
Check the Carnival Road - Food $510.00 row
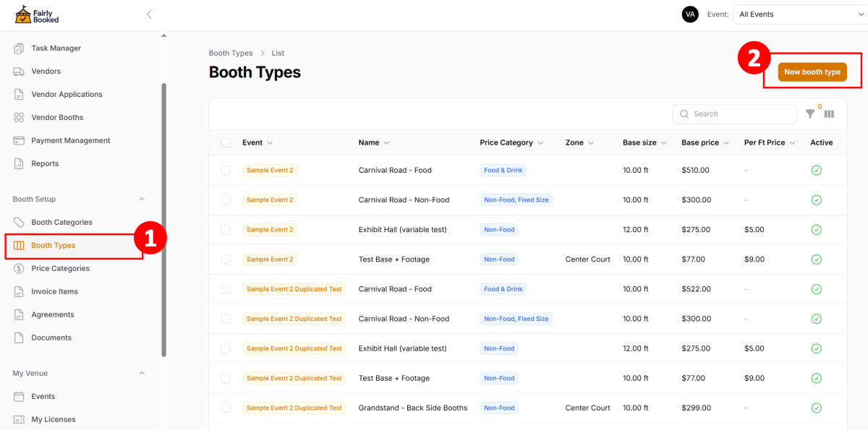point(226,171)
